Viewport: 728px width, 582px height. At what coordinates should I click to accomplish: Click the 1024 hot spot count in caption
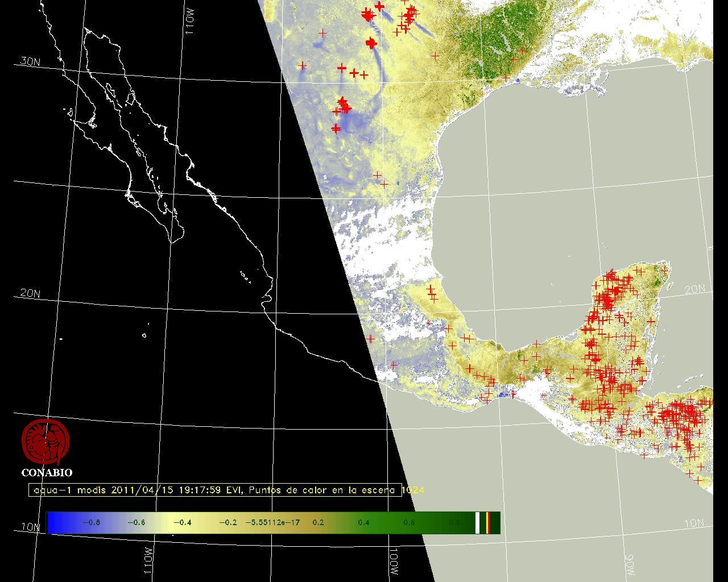tap(413, 490)
